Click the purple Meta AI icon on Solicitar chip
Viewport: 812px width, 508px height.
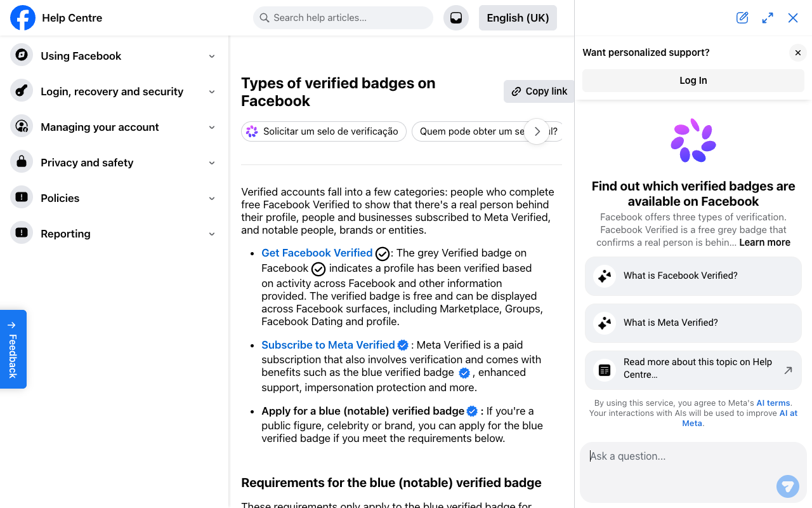pos(252,131)
